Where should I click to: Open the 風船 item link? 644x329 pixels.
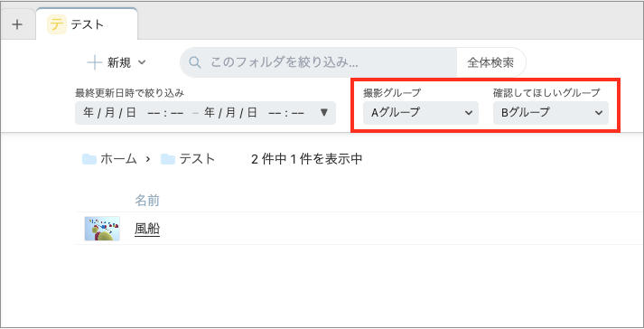tap(147, 229)
